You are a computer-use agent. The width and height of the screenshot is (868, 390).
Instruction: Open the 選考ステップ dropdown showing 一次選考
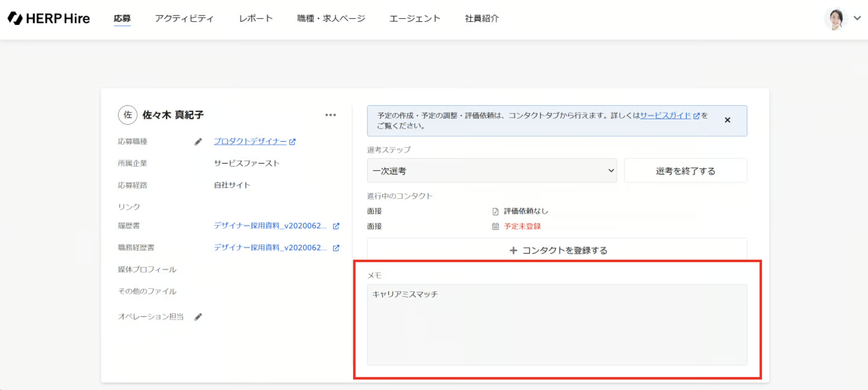tap(492, 171)
